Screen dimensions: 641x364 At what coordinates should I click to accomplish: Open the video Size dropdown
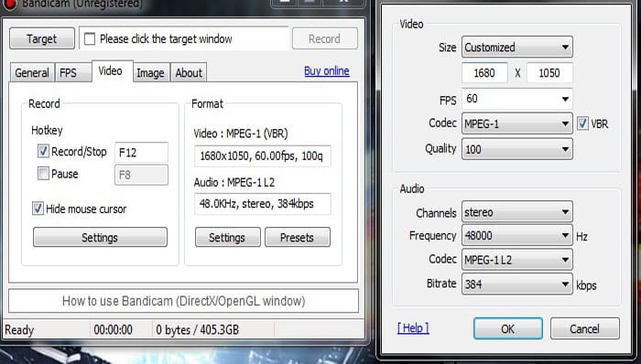517,48
